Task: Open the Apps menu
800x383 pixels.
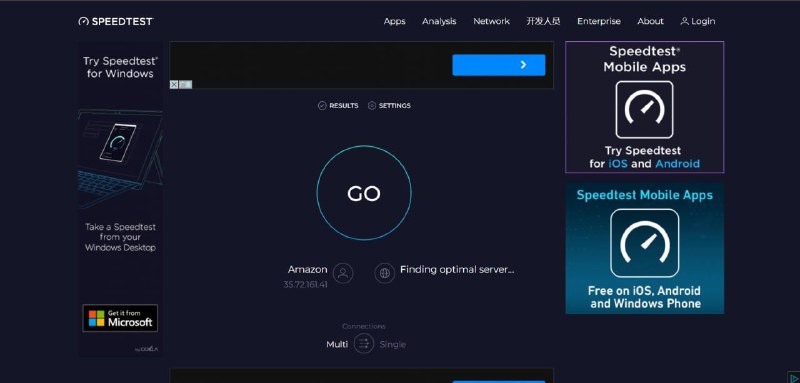Action: 394,21
